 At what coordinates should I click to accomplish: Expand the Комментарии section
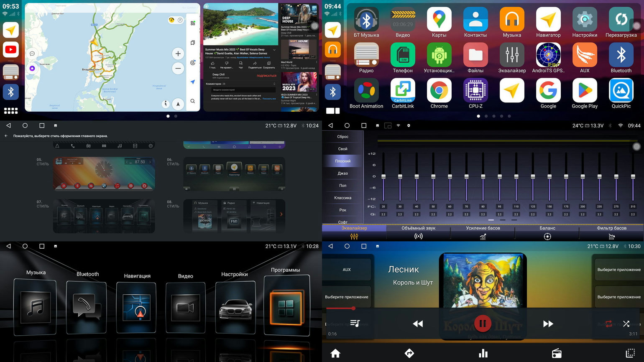[x=274, y=84]
